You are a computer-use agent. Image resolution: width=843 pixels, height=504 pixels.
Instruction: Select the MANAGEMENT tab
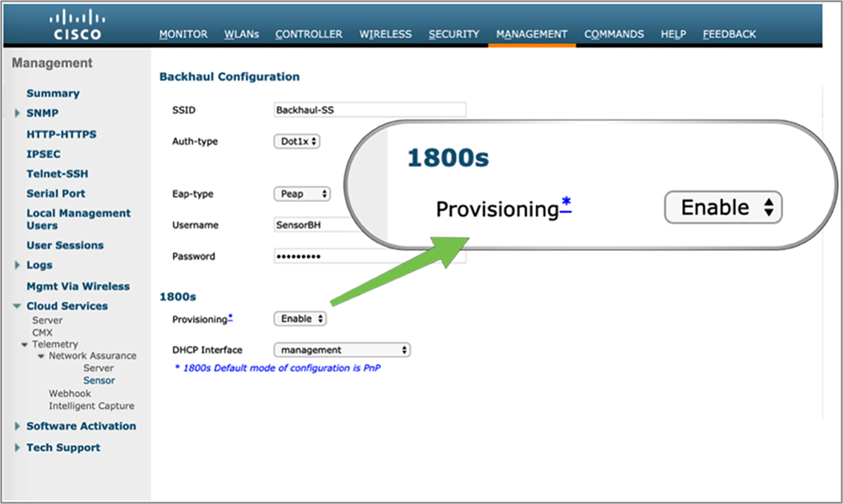[x=532, y=34]
